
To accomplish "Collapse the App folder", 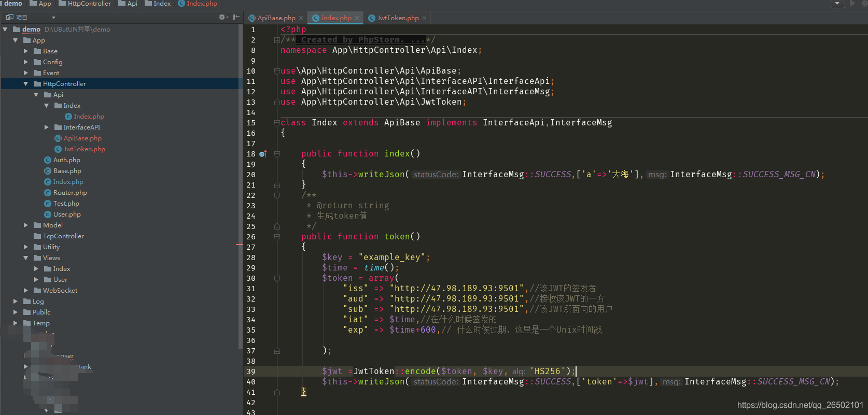I will pyautogui.click(x=16, y=40).
